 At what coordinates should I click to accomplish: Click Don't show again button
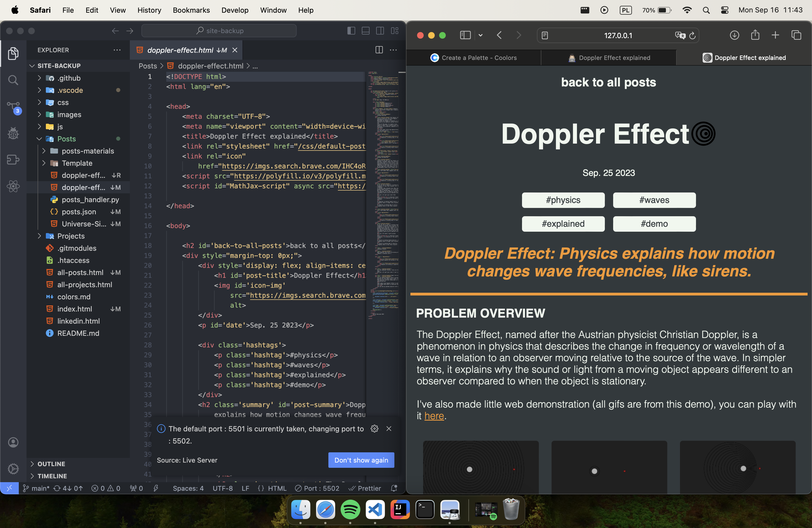click(361, 460)
